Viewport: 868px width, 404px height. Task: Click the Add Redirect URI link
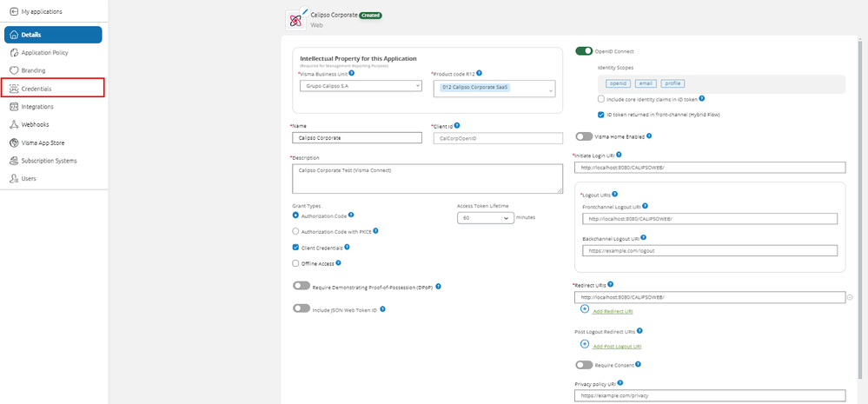[613, 312]
